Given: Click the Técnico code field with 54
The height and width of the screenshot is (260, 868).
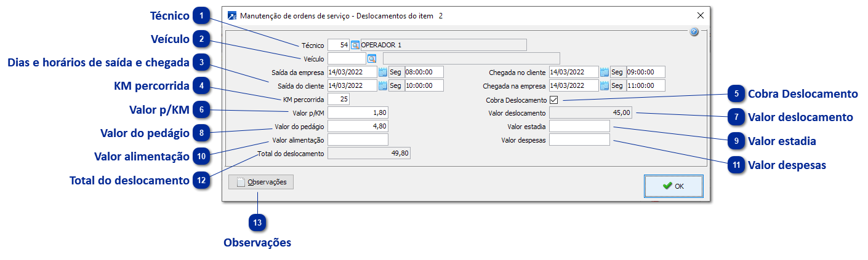Looking at the screenshot, I should (x=339, y=45).
